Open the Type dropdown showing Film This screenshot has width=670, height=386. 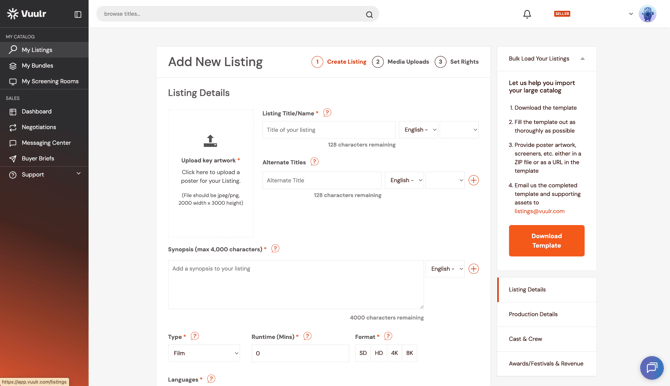click(x=204, y=353)
